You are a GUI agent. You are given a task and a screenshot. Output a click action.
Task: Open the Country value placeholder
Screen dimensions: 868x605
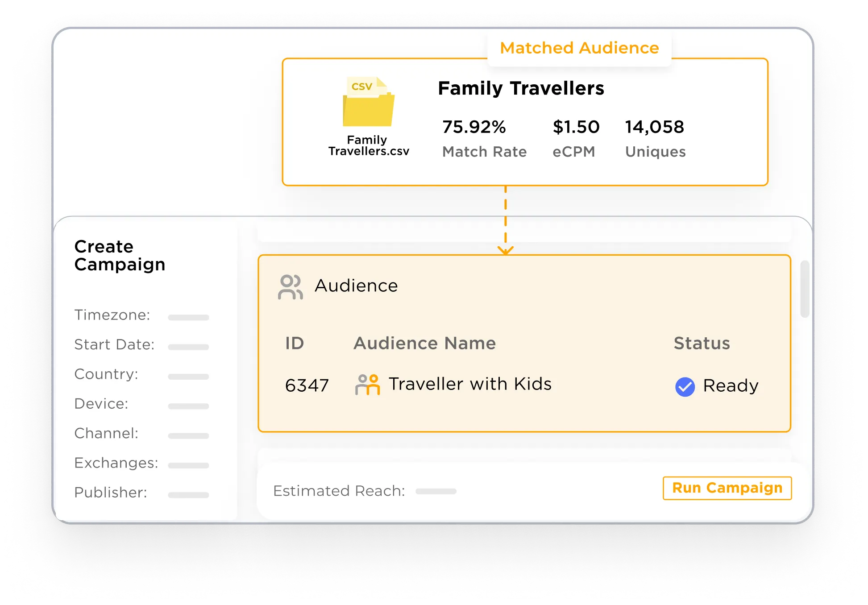pyautogui.click(x=188, y=377)
